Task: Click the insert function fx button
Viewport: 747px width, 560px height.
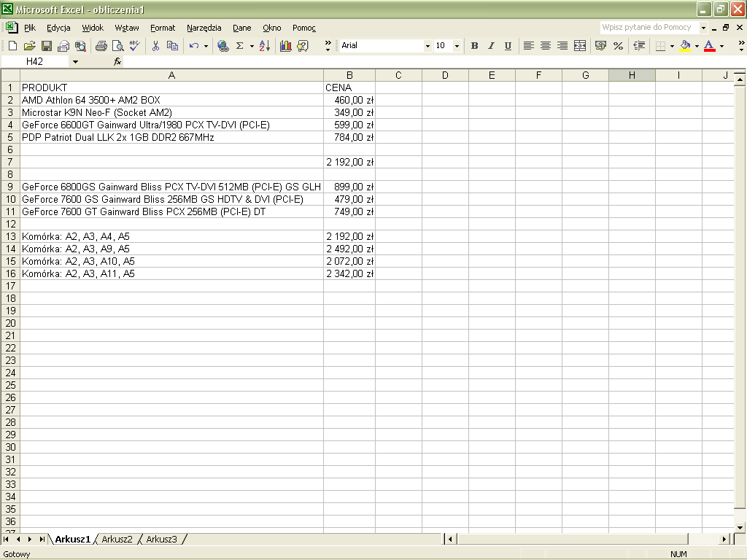Action: point(117,61)
